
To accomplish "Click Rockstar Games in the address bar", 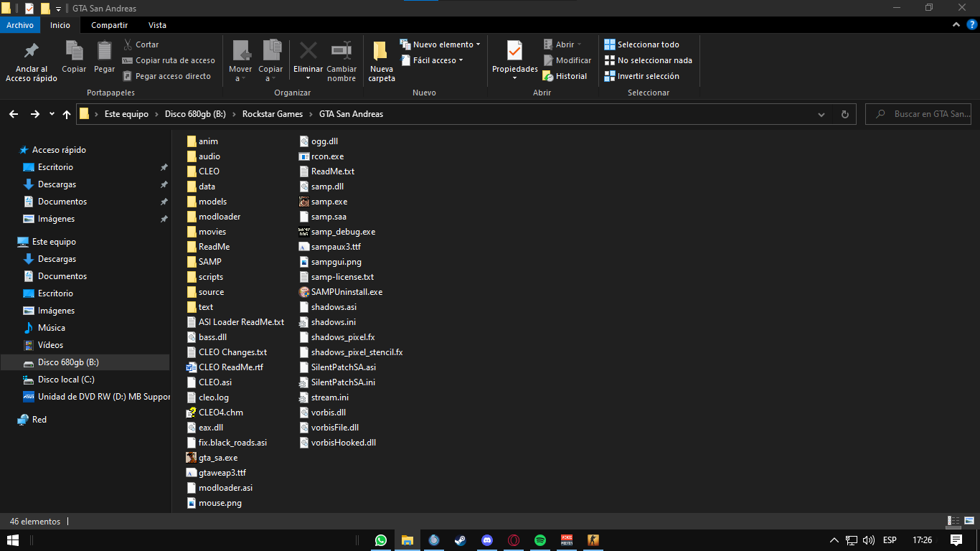I will tap(273, 114).
